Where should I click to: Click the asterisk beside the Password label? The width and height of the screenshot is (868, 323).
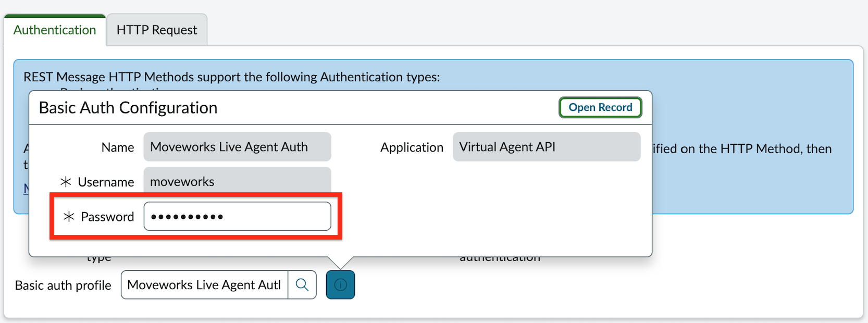69,217
